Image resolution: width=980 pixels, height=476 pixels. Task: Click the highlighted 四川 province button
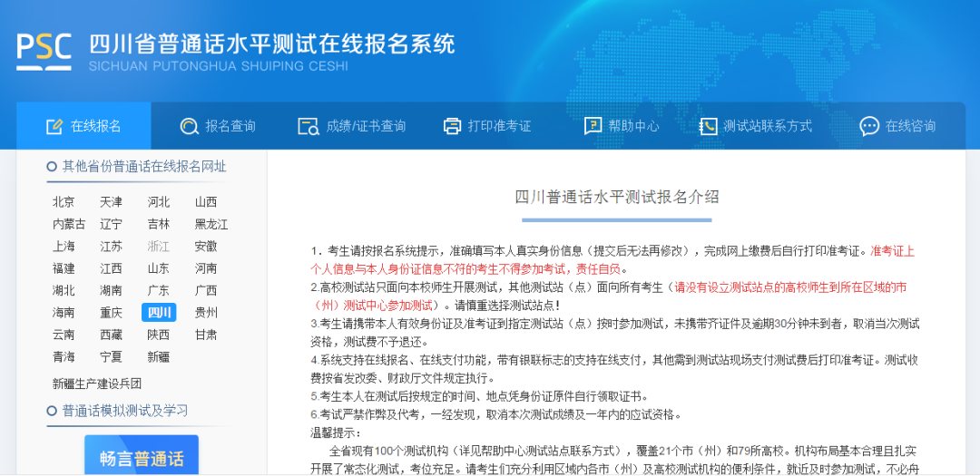(x=159, y=312)
